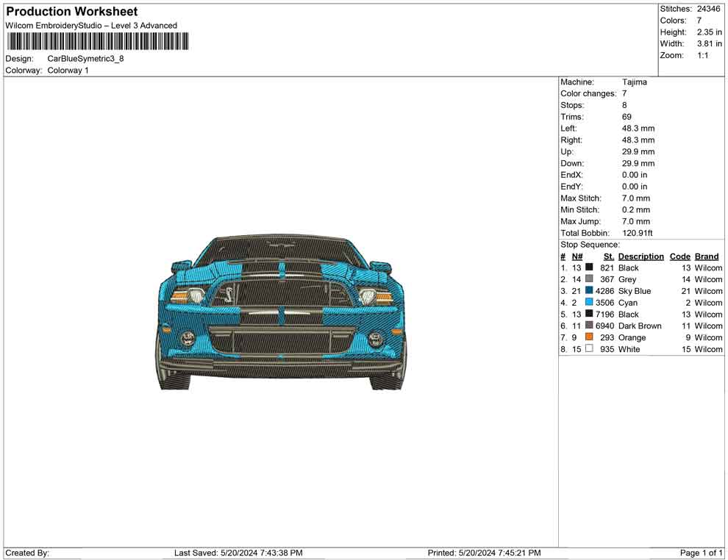Click the first Black thread swatch
This screenshot has width=728, height=560.
click(589, 267)
